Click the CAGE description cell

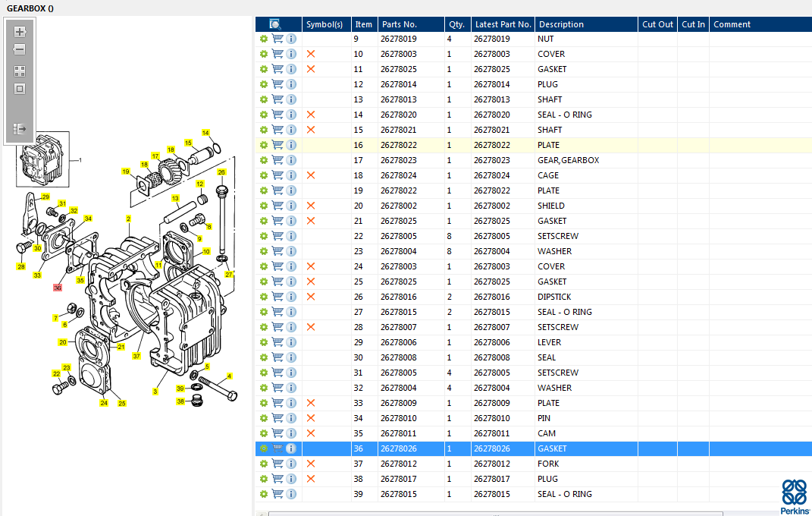(586, 175)
